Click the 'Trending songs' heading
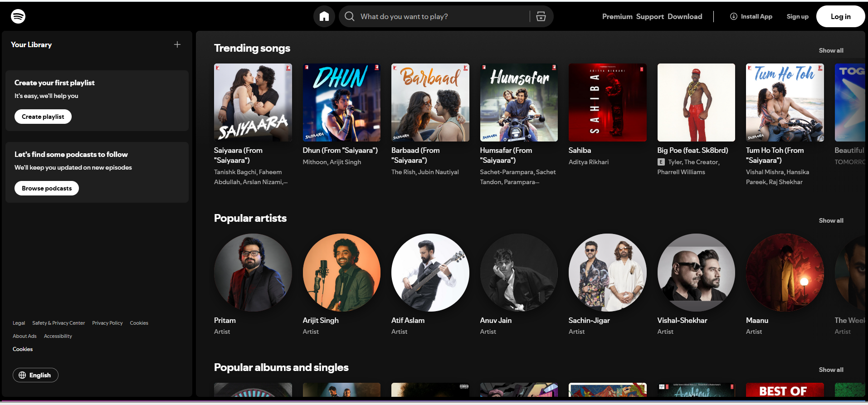Screen dimensions: 868x405 point(252,48)
